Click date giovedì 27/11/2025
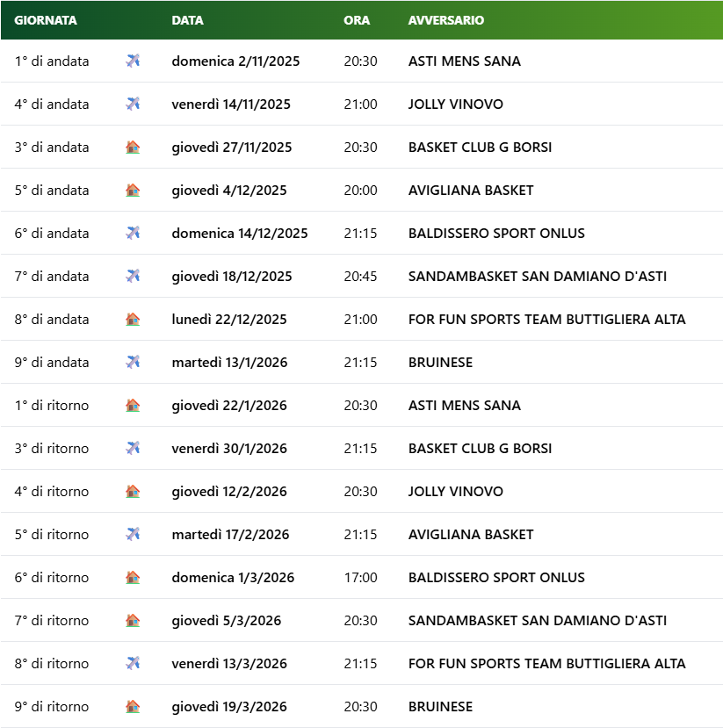The image size is (723, 728). [232, 148]
